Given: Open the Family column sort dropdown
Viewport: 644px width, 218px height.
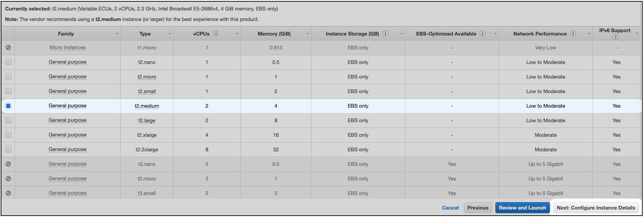Looking at the screenshot, I should (117, 34).
